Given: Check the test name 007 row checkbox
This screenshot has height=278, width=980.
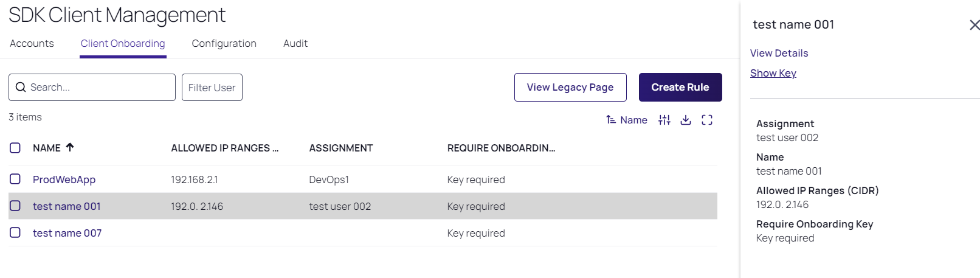Looking at the screenshot, I should (x=15, y=232).
